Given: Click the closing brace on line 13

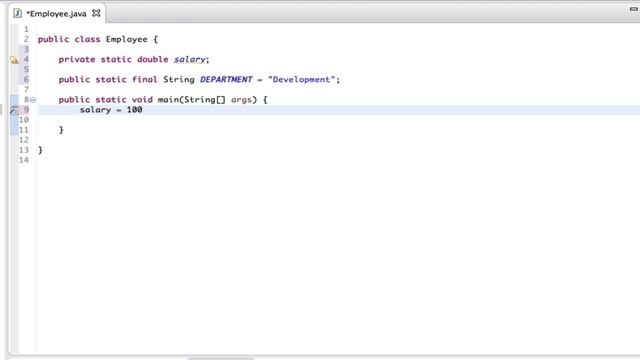Looking at the screenshot, I should click(40, 150).
